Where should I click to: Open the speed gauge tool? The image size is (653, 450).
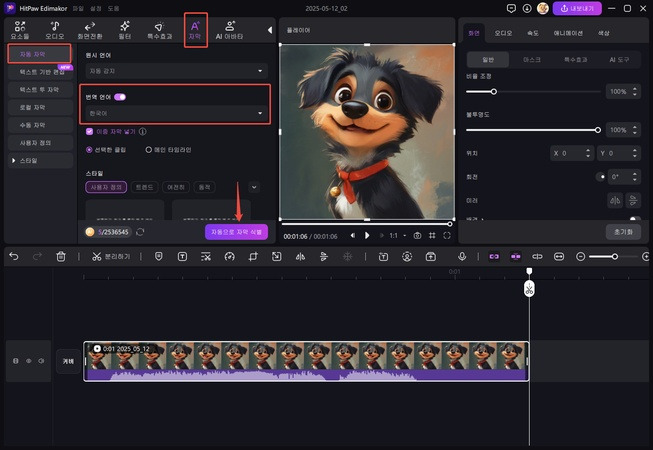[229, 256]
